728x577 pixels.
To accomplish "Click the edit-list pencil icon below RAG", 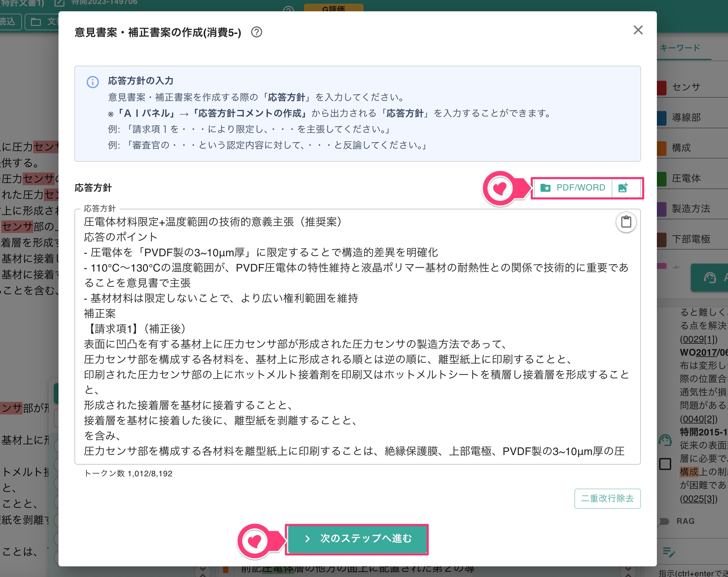I will pyautogui.click(x=668, y=552).
